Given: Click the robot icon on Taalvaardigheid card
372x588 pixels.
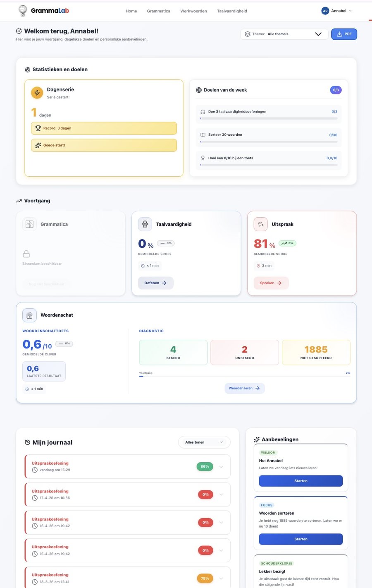Looking at the screenshot, I should [x=145, y=224].
